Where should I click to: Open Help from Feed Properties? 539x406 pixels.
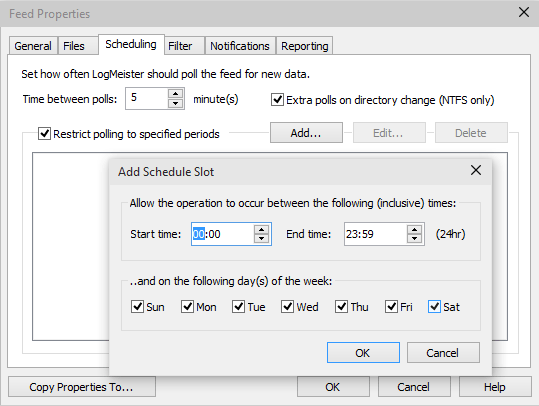pyautogui.click(x=495, y=387)
